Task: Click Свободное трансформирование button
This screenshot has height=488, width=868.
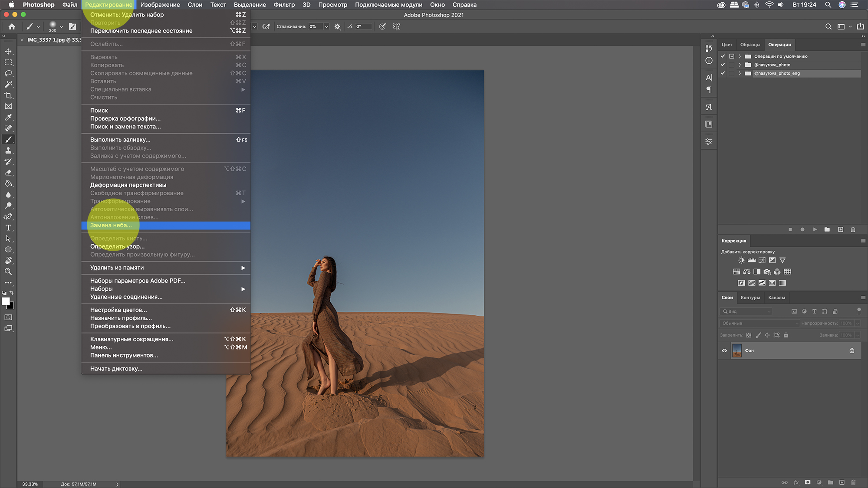Action: point(137,193)
